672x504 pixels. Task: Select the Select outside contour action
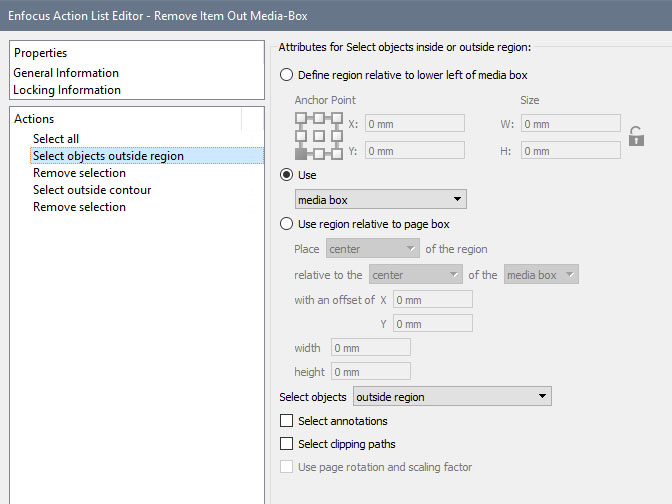pos(92,190)
